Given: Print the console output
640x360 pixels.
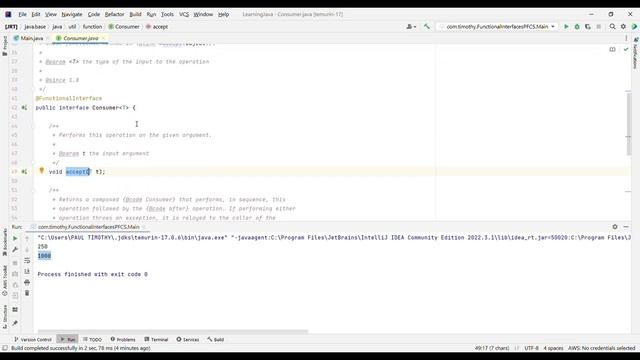Looking at the screenshot, I should [x=27, y=282].
